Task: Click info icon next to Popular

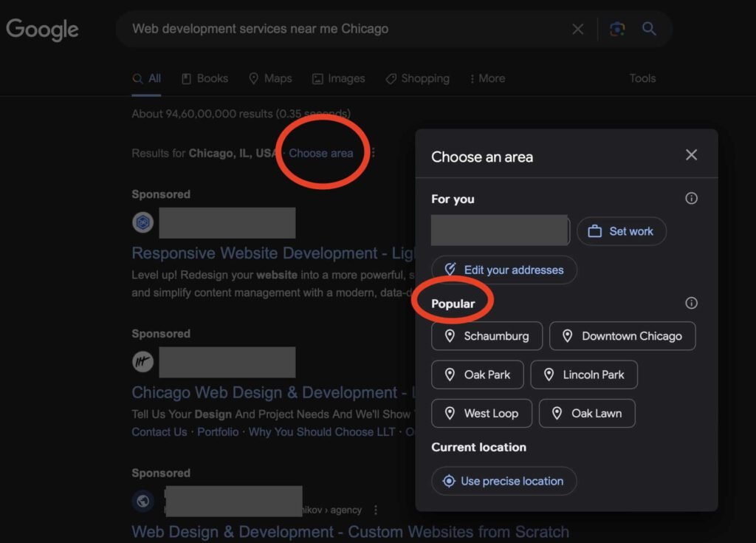Action: pos(691,303)
